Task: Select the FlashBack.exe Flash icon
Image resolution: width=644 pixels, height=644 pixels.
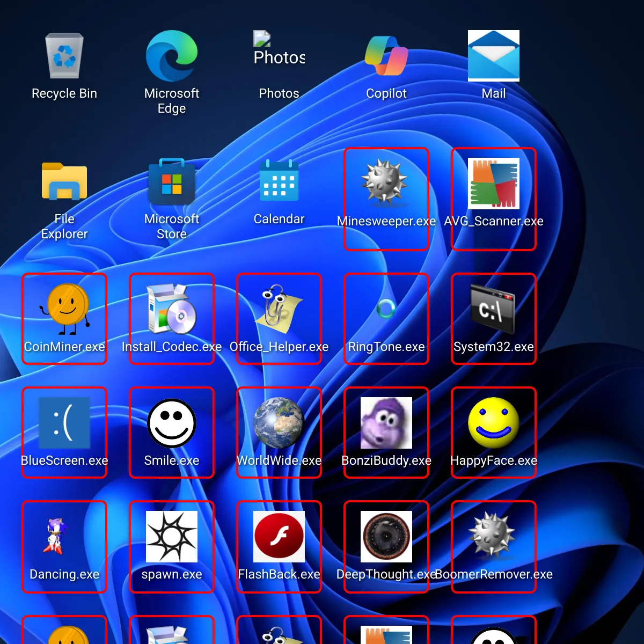Action: [279, 537]
